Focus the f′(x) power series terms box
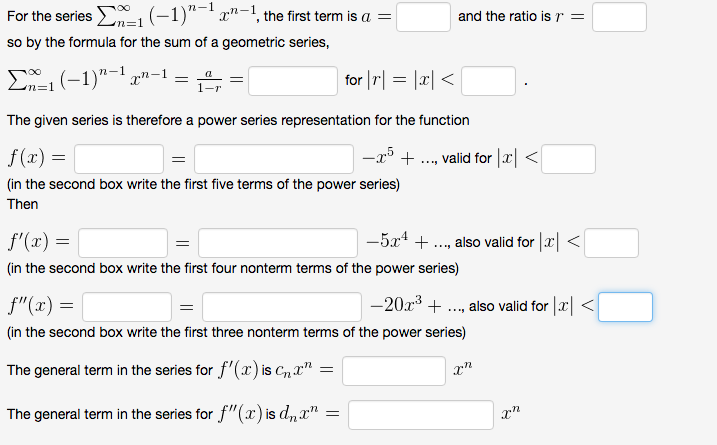This screenshot has width=717, height=445. click(278, 243)
